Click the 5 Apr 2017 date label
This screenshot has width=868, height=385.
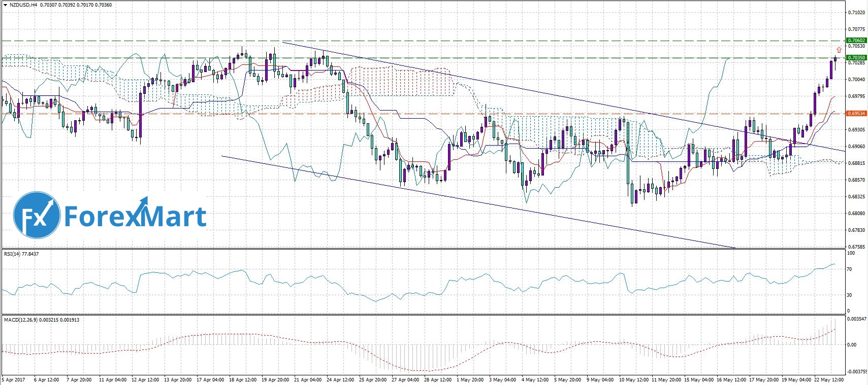[x=14, y=380]
